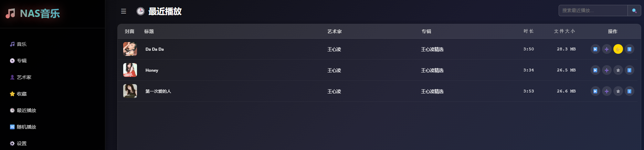Viewport: 644px width, 150px height.
Task: Click the 搜索最近播放 search field
Action: [593, 11]
